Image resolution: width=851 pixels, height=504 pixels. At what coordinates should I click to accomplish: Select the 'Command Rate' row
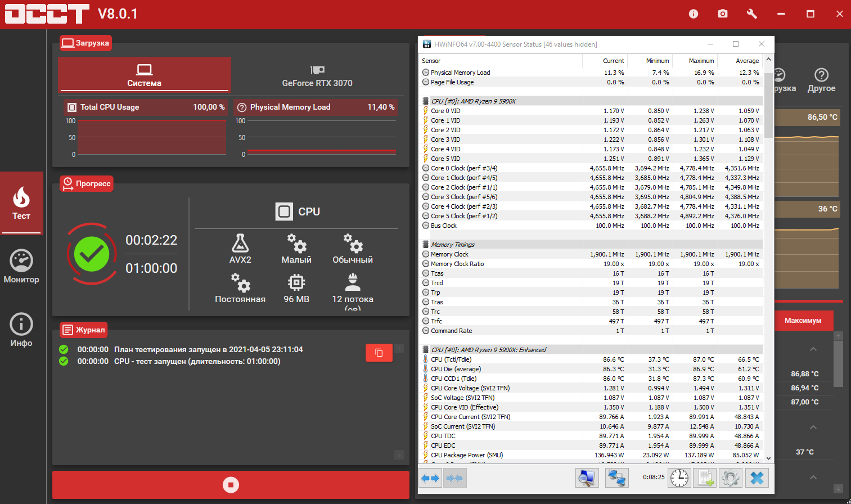(x=591, y=331)
